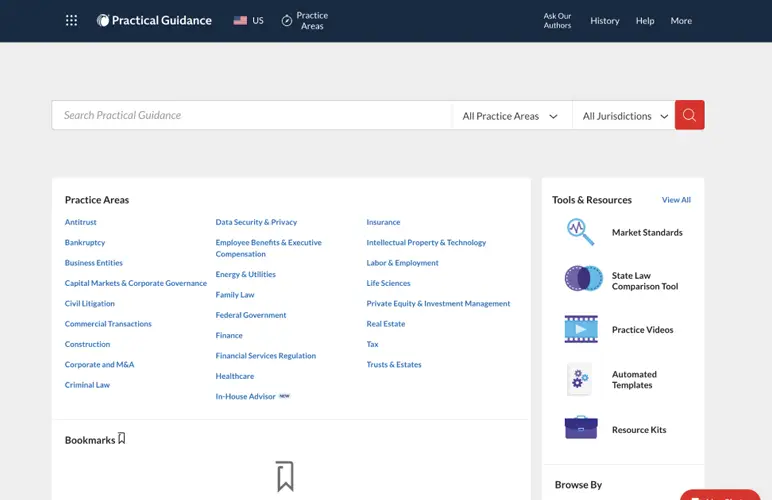Open the More menu in header
Image resolution: width=772 pixels, height=500 pixels.
pos(681,20)
